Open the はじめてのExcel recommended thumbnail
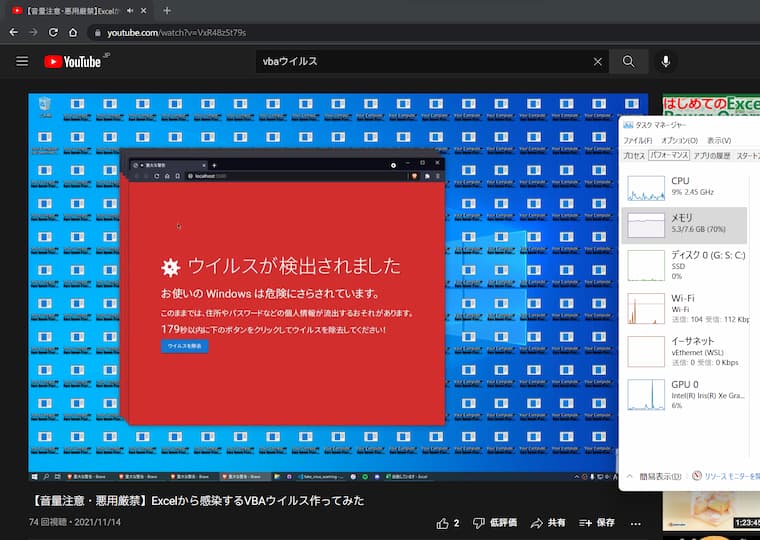Viewport: 760px width, 540px height. (711, 105)
